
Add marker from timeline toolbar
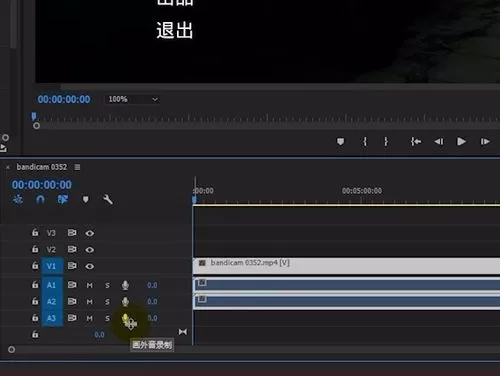(86, 199)
